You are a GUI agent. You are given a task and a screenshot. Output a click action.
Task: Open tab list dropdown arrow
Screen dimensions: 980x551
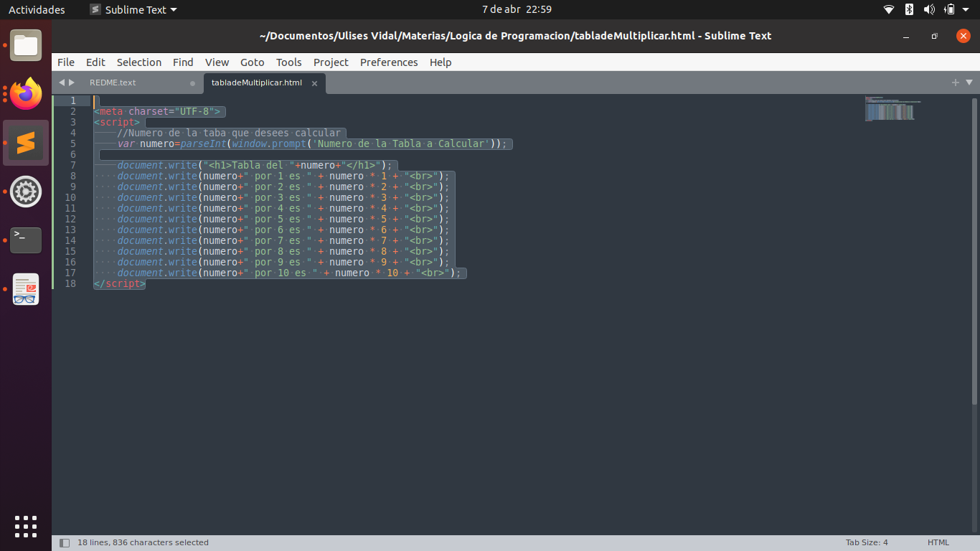click(x=969, y=83)
